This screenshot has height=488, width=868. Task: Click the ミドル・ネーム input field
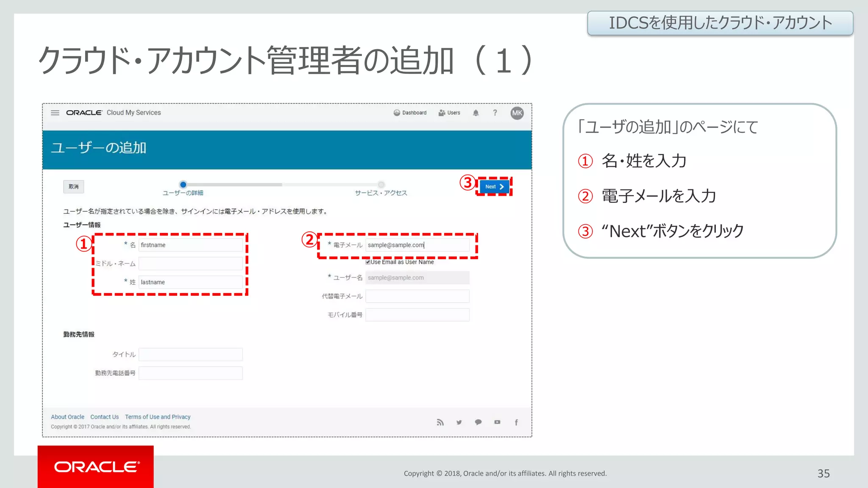(x=191, y=263)
